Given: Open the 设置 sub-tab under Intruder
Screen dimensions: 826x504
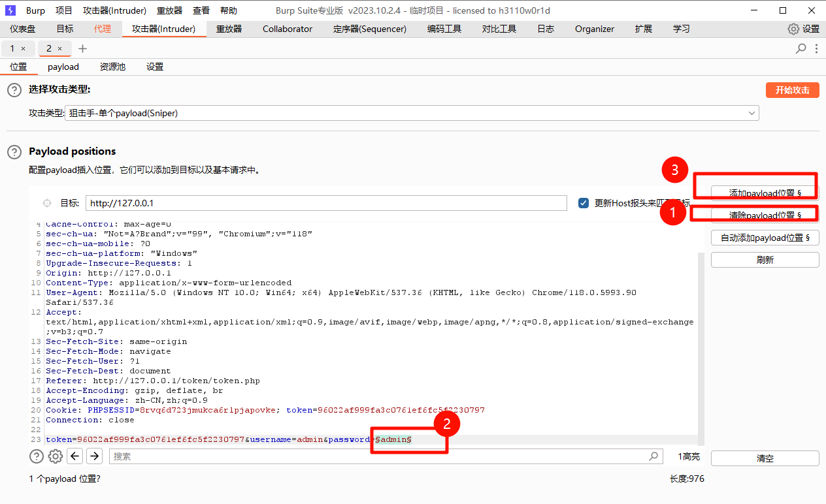Looking at the screenshot, I should click(x=155, y=67).
